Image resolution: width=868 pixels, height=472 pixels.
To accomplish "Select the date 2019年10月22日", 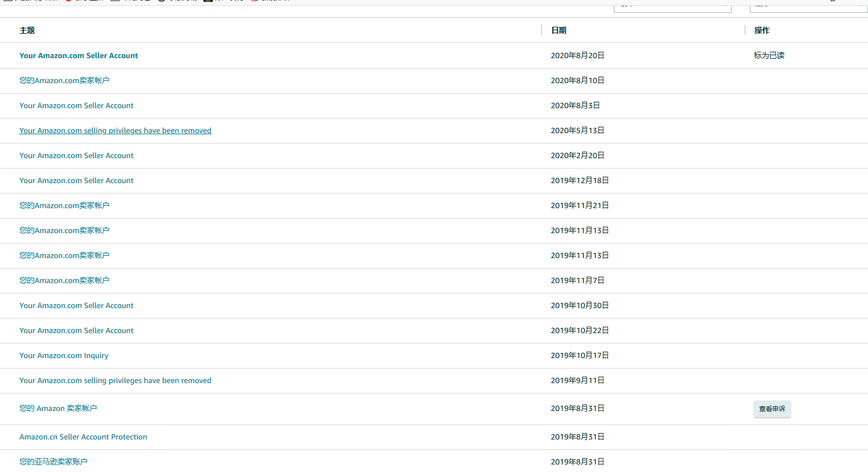I will (x=580, y=331).
